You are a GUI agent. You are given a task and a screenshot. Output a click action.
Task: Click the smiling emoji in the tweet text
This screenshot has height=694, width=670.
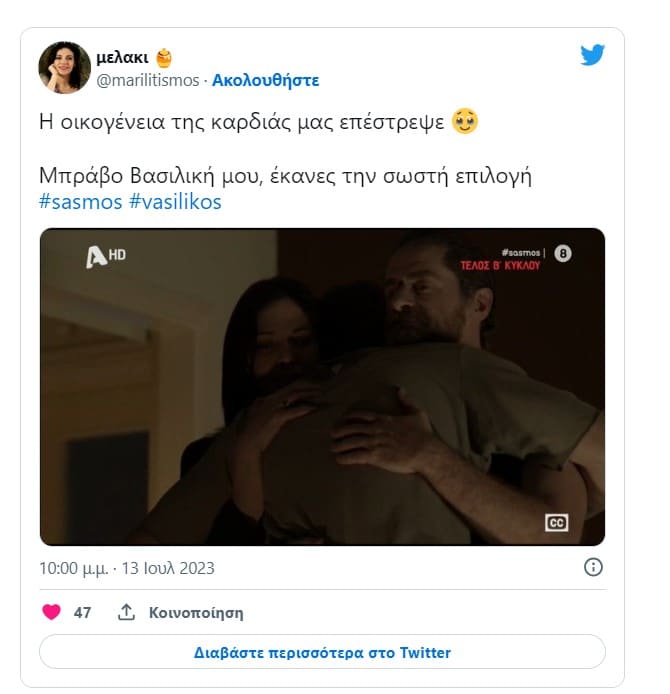pos(465,121)
